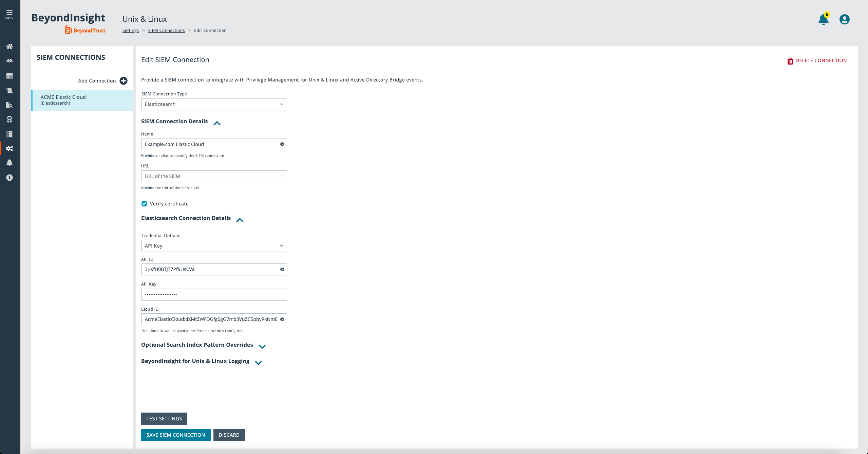Image resolution: width=868 pixels, height=454 pixels.
Task: Clear the Name field with x icon
Action: pos(282,144)
